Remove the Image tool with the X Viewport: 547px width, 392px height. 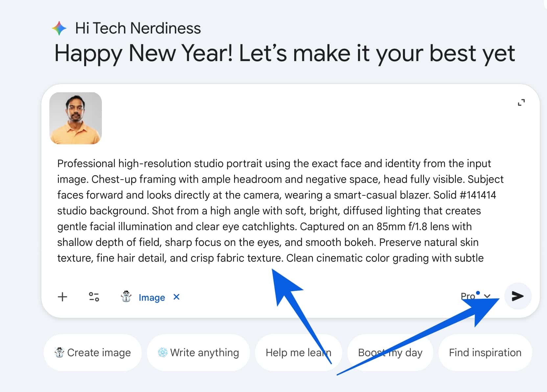(177, 297)
